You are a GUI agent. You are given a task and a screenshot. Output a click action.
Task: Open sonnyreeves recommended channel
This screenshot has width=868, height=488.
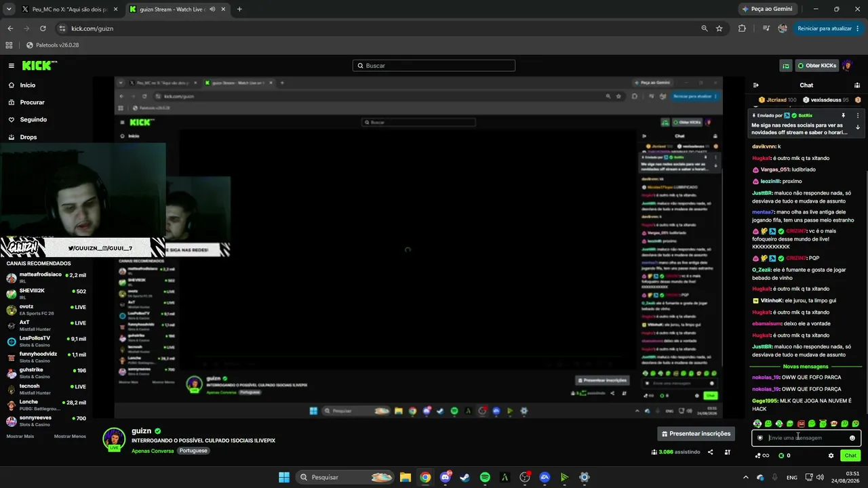click(x=46, y=421)
